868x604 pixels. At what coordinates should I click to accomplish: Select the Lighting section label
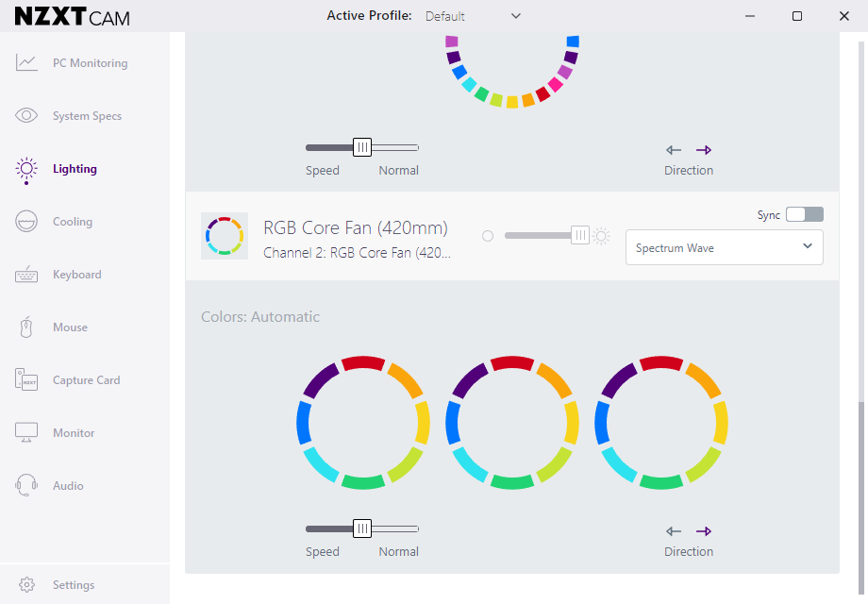(75, 169)
